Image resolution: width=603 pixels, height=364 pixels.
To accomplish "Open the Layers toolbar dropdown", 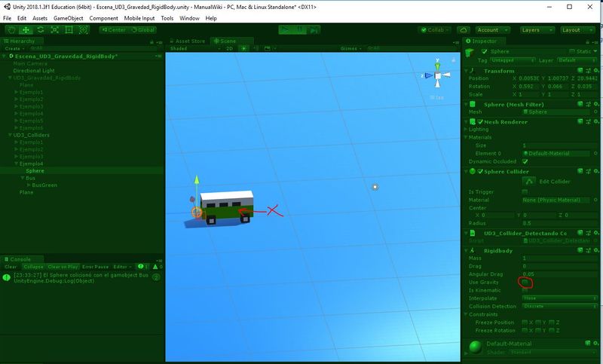I will (x=537, y=30).
